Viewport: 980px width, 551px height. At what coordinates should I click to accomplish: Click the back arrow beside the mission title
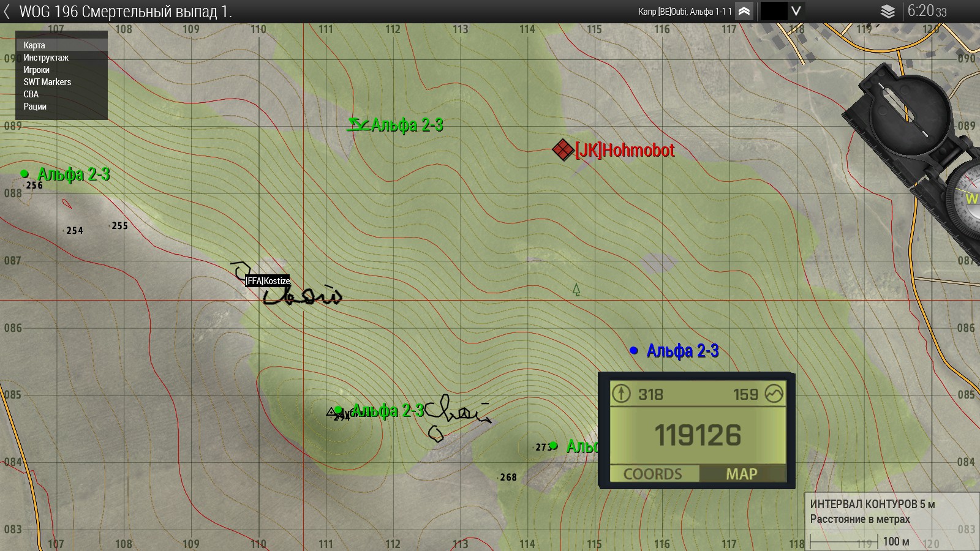pyautogui.click(x=7, y=12)
